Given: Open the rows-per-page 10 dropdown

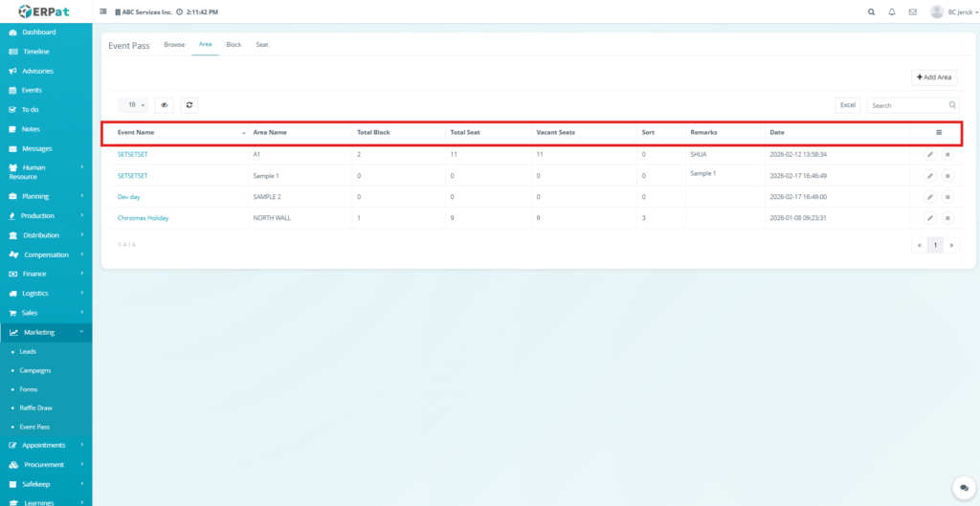Looking at the screenshot, I should click(x=133, y=105).
